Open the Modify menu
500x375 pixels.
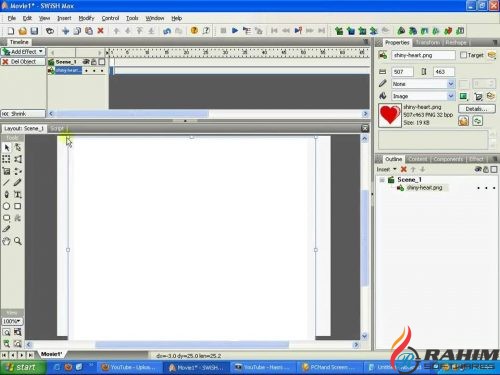(x=86, y=18)
